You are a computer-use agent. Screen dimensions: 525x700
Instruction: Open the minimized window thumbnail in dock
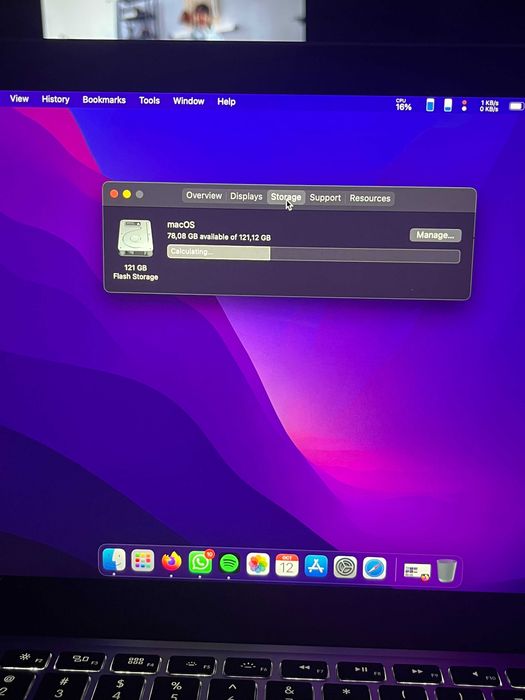click(x=417, y=571)
